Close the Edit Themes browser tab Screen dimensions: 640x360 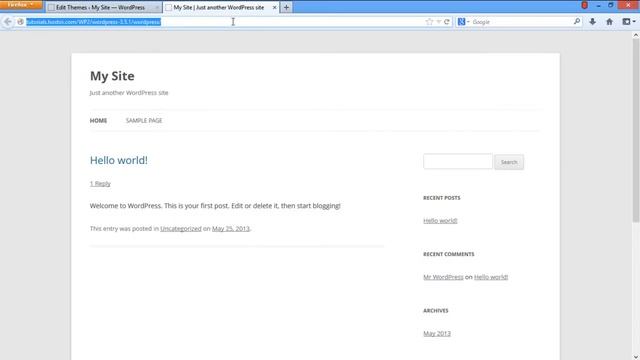coord(157,7)
